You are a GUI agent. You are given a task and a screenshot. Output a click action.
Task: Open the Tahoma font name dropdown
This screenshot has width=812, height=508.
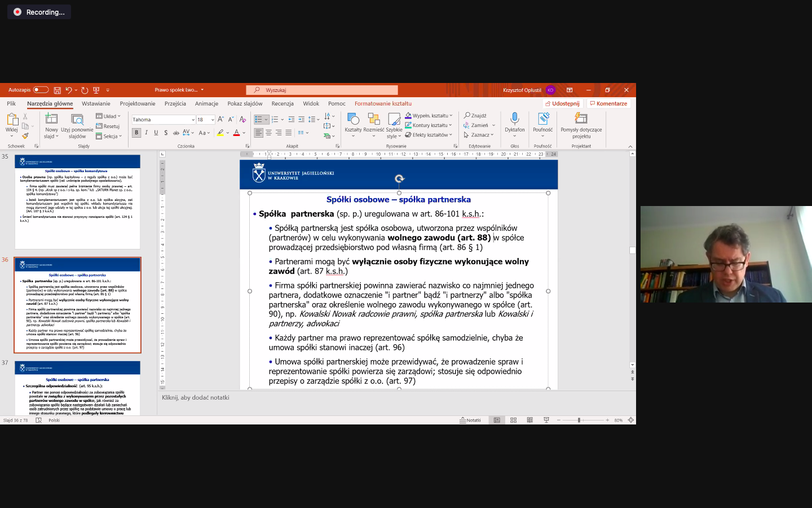click(193, 120)
